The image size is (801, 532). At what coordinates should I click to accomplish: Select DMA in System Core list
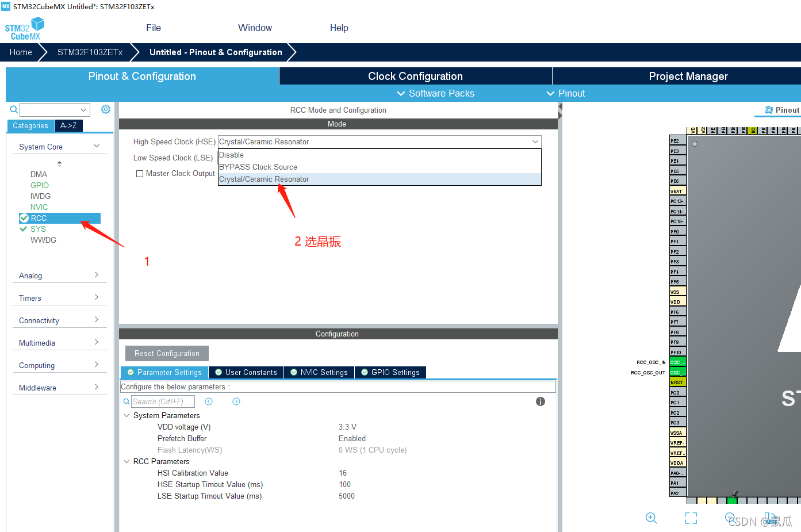(x=39, y=174)
